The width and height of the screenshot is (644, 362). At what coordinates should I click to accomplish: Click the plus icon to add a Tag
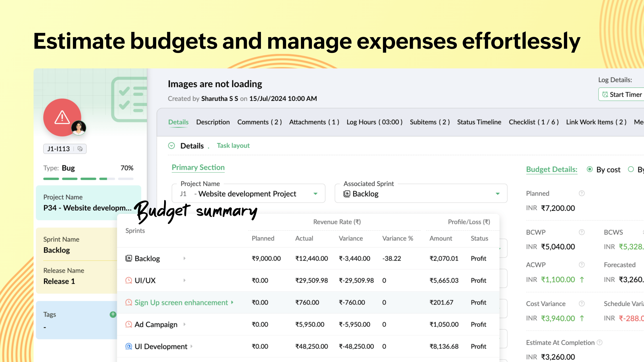113,315
